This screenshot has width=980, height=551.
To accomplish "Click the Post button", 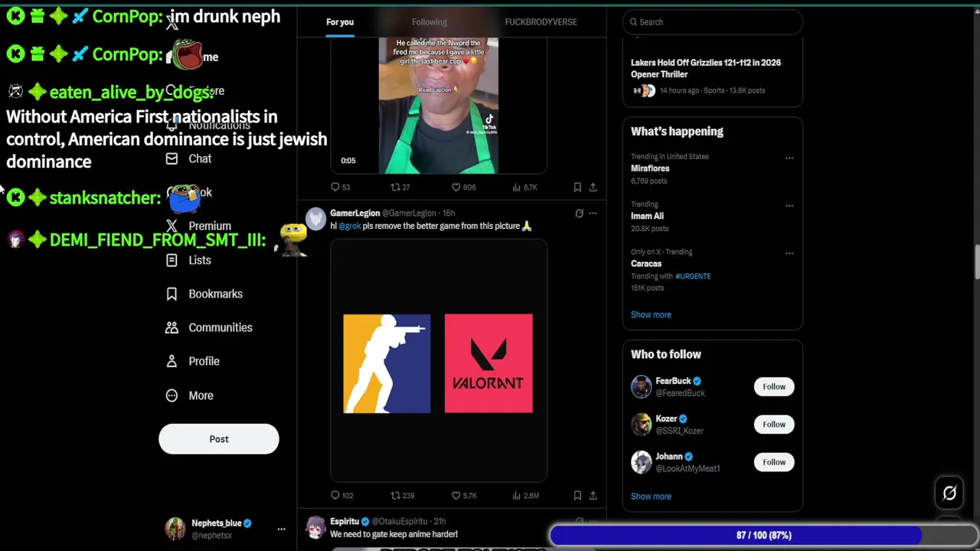I will click(x=219, y=439).
